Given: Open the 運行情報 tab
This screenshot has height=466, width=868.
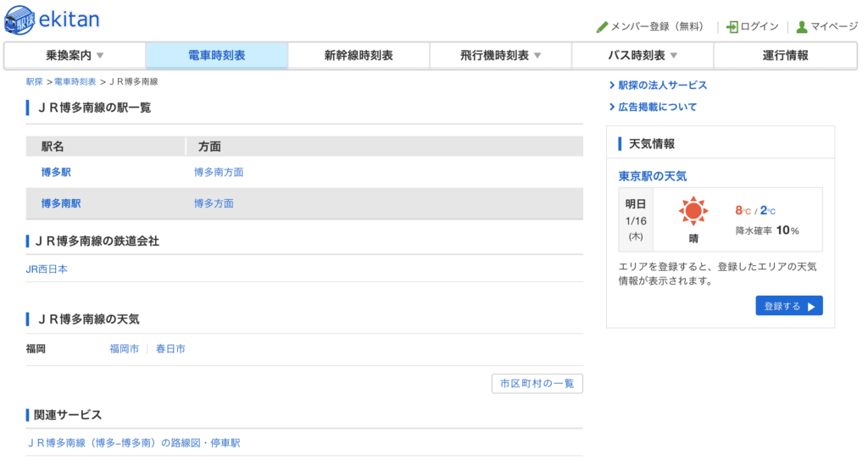Looking at the screenshot, I should click(785, 56).
